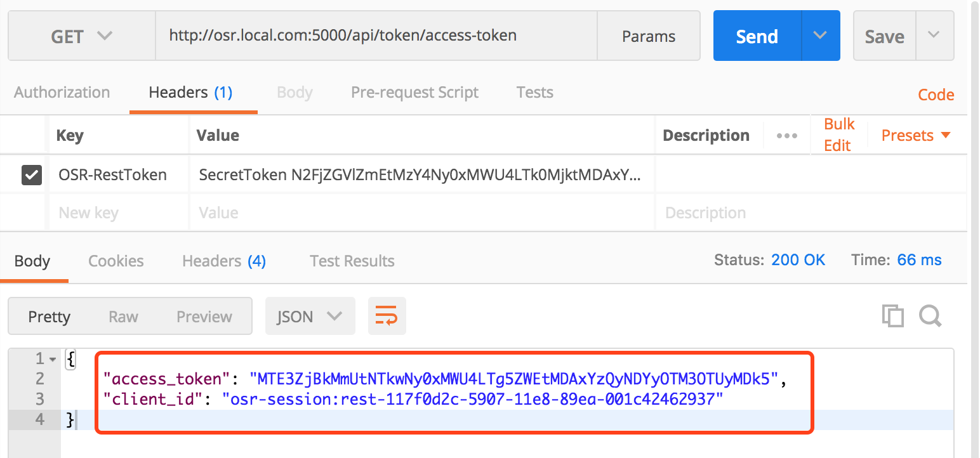Open the Code snippet link

click(936, 95)
